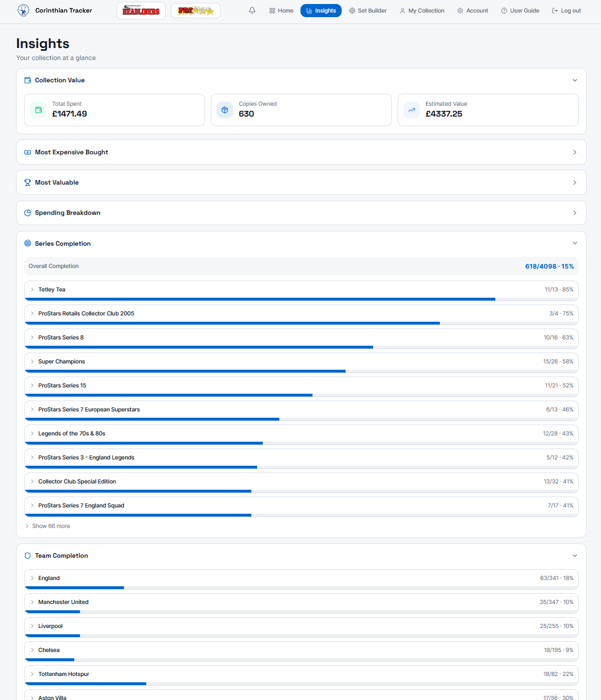601x700 pixels.
Task: Expand the Tottenham Hotspur team row
Action: point(301,674)
